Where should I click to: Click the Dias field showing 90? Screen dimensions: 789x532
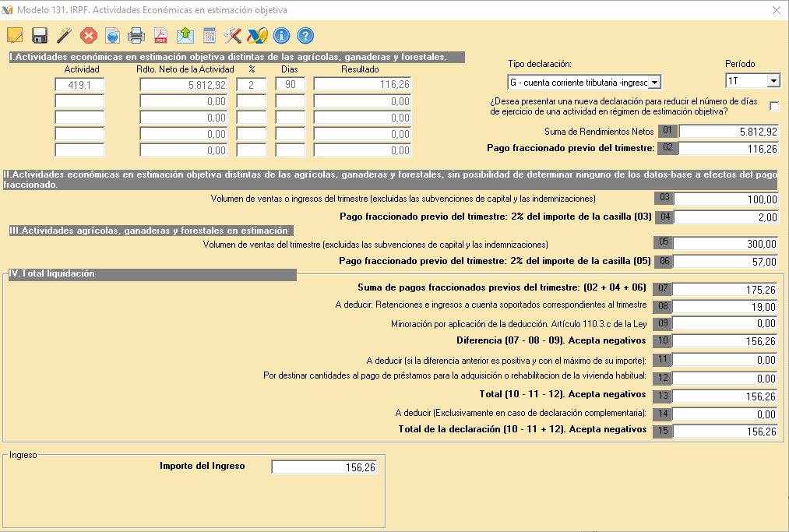pyautogui.click(x=291, y=84)
